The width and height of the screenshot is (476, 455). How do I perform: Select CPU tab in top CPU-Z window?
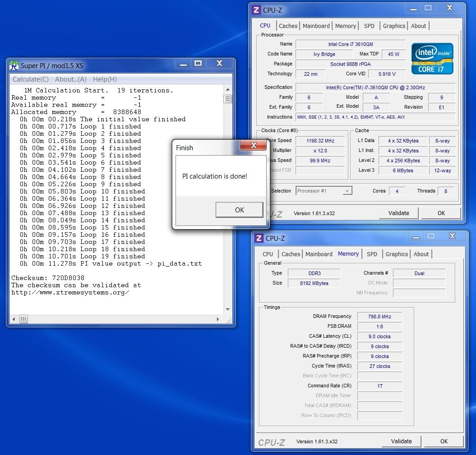click(x=265, y=26)
